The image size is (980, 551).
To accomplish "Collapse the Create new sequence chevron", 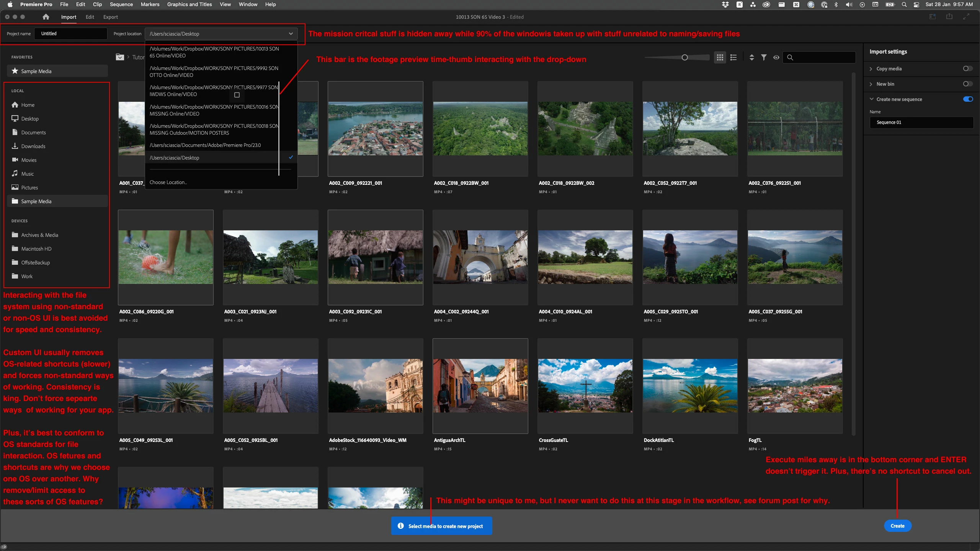I will tap(872, 99).
